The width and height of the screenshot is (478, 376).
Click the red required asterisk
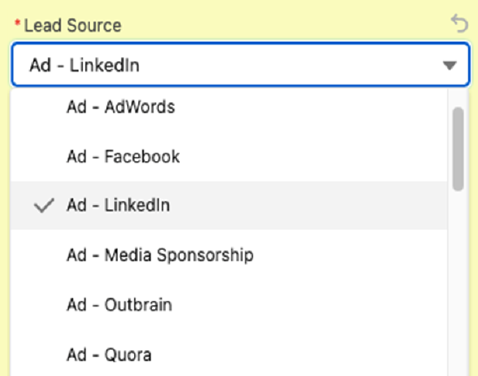coord(18,23)
